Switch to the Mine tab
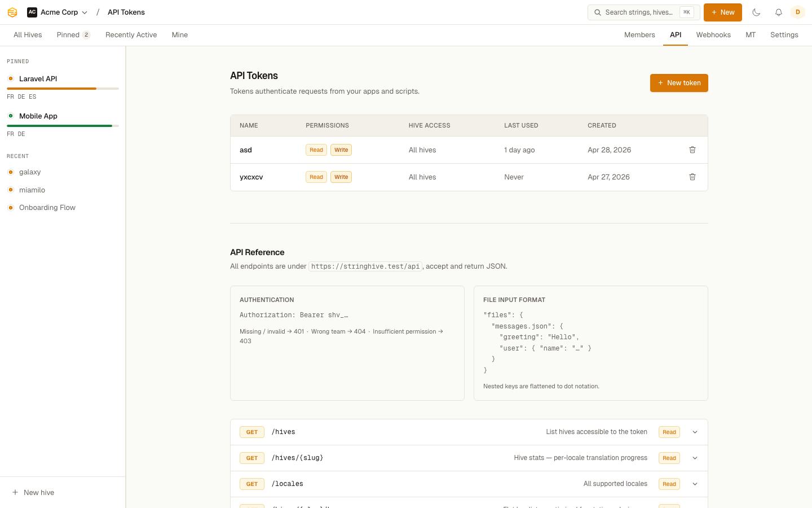Screen dimensions: 812x508 point(180,35)
